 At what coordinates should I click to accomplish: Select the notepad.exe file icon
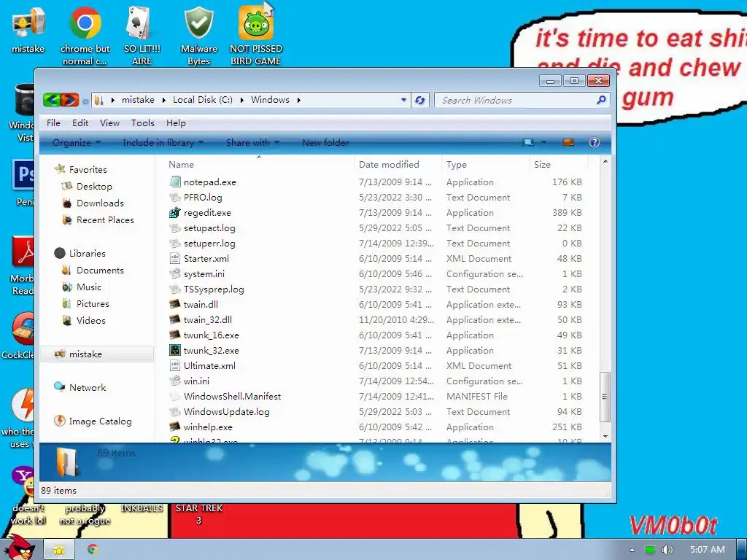(x=175, y=182)
